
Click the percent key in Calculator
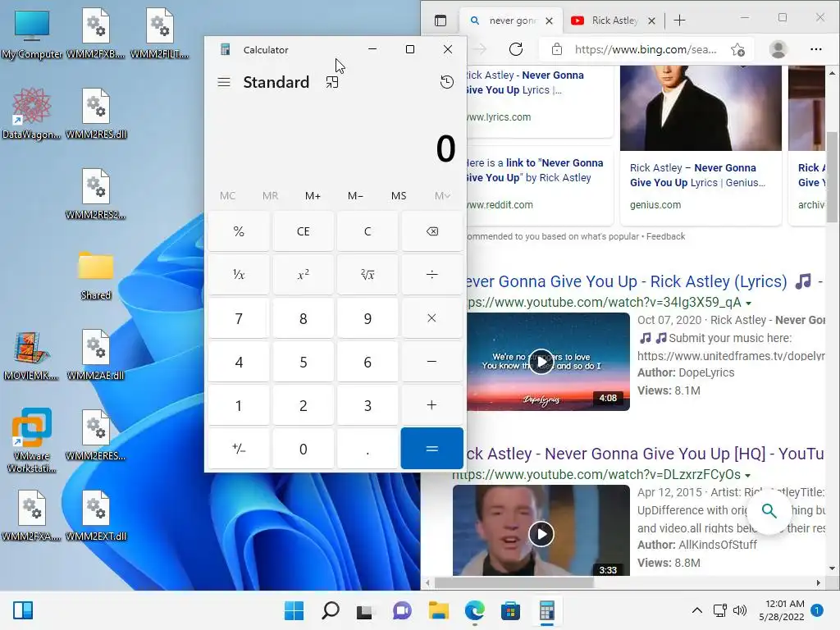239,231
